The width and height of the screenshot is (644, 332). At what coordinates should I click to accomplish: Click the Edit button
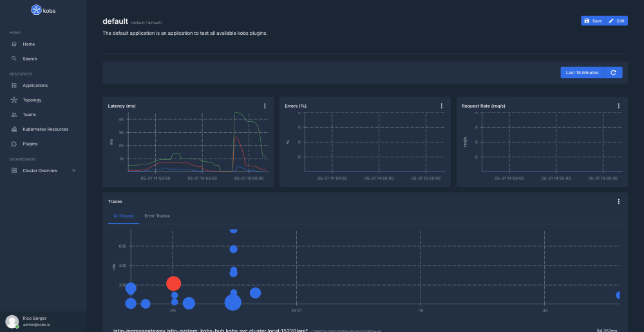click(x=616, y=21)
